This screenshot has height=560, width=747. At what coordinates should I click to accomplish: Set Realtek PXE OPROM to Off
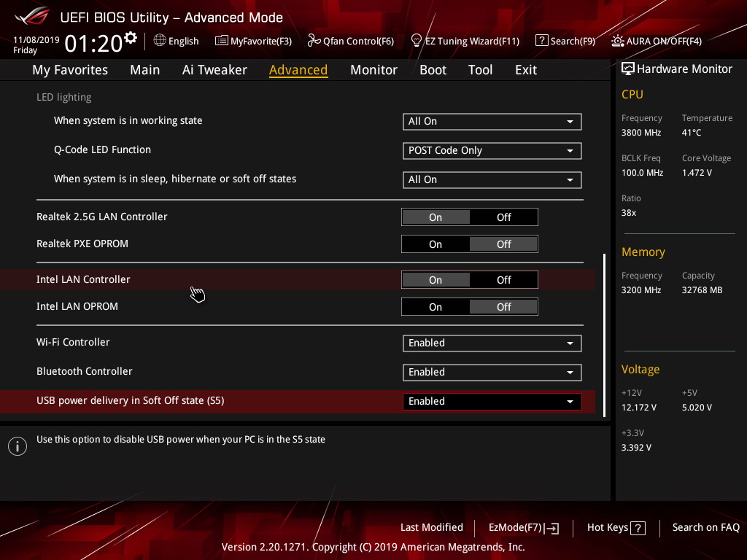(x=503, y=244)
